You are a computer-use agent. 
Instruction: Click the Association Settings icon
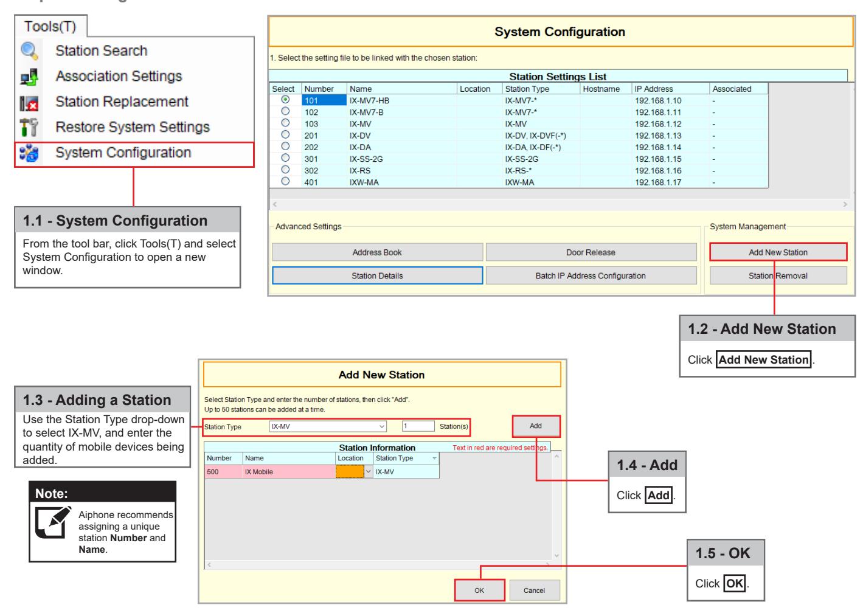[30, 77]
